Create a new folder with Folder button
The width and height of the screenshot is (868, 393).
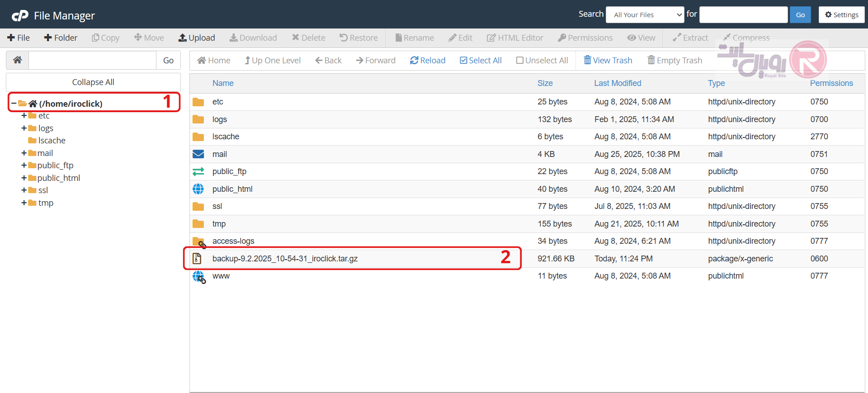click(x=61, y=38)
